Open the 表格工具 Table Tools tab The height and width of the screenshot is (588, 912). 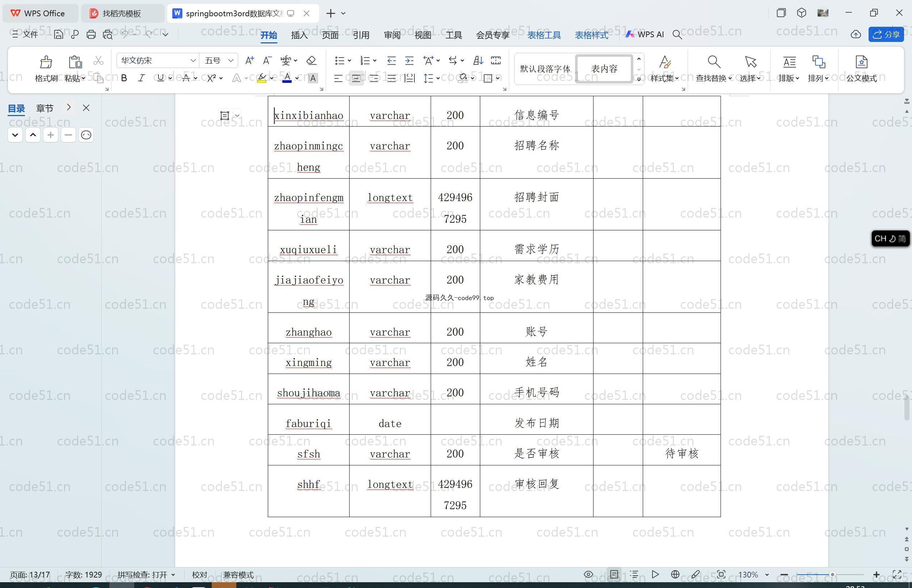point(544,35)
